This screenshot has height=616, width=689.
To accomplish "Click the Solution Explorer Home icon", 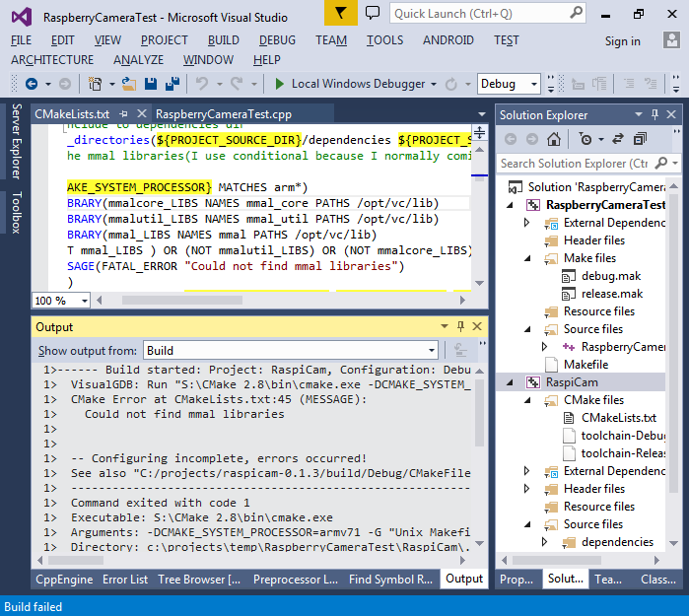I will tap(554, 139).
